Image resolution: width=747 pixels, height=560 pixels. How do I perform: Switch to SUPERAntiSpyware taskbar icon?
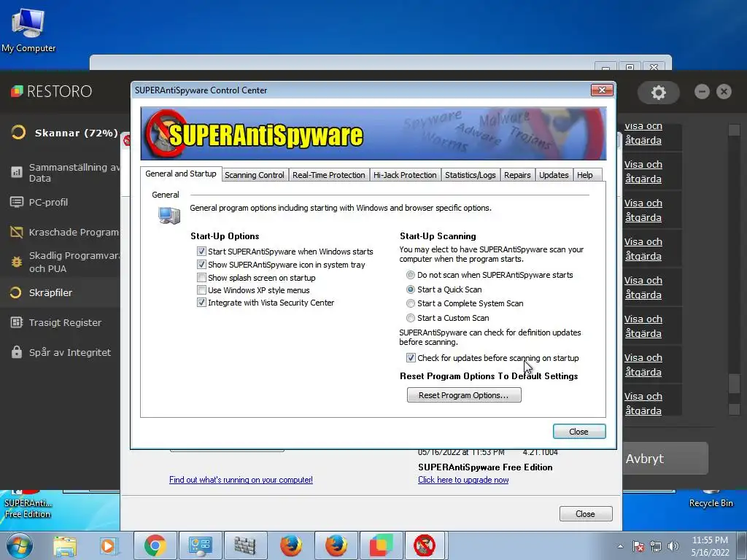click(425, 545)
